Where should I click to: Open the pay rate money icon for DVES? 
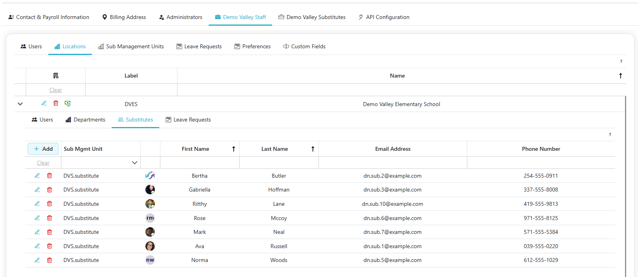68,104
